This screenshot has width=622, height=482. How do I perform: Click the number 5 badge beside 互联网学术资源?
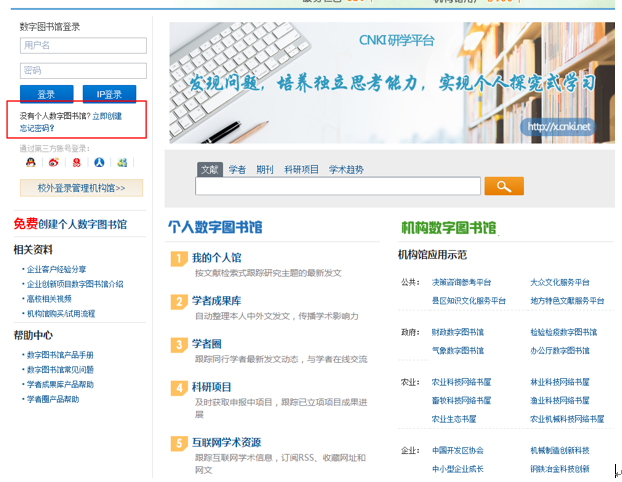coord(179,444)
